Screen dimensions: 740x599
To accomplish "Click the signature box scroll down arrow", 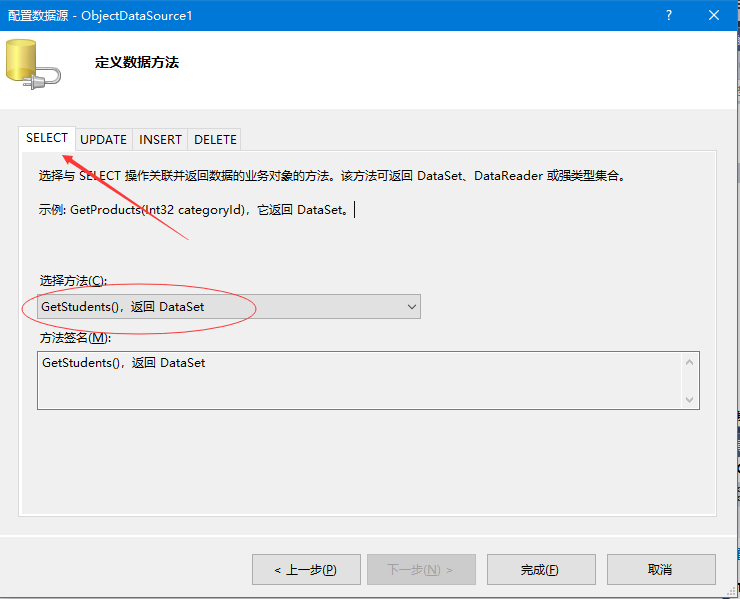I will point(689,398).
